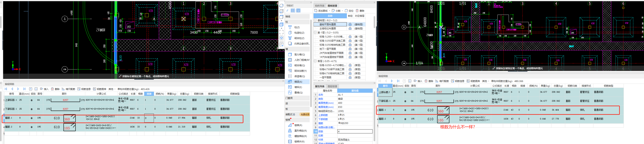Viewport: 644px width, 144px height.
Task: Click 定位 locate in drawing toolbar
Action: point(349,11)
